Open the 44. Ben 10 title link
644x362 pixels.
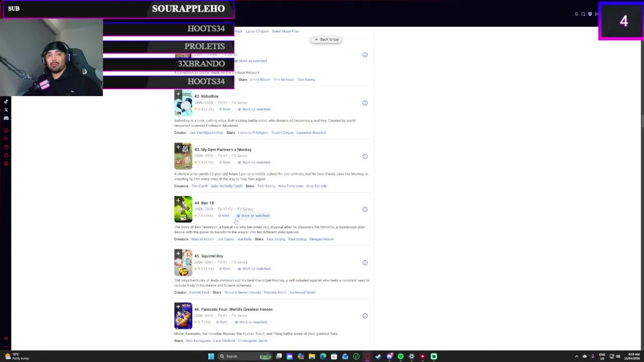(204, 203)
